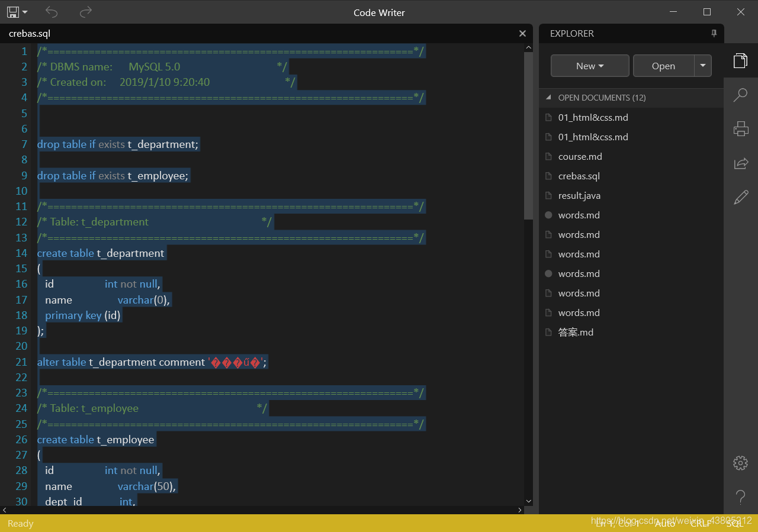Click the 'Created on: 2019/1/10' comment
This screenshot has width=758, height=532.
pyautogui.click(x=166, y=82)
